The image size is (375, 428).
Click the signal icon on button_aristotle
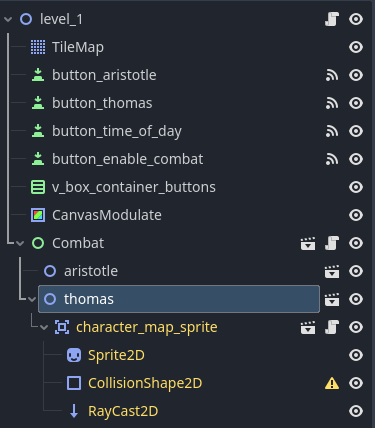[x=332, y=75]
